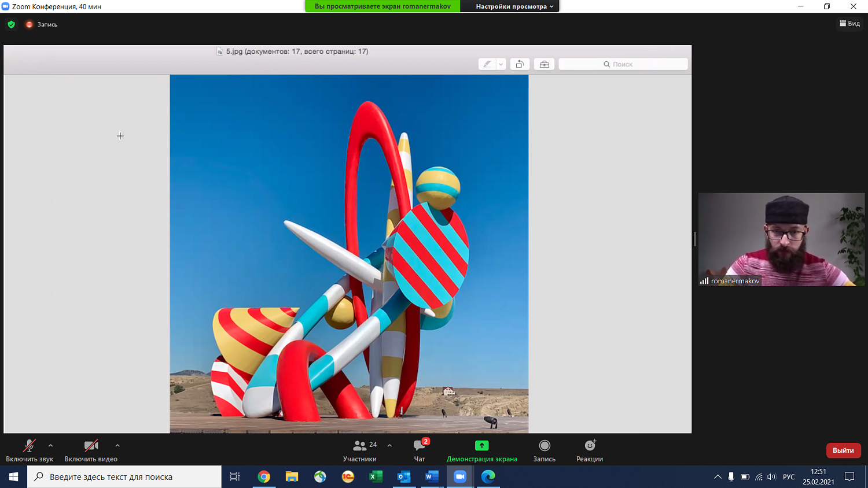
Task: Open the Участники participants panel
Action: pos(360,450)
